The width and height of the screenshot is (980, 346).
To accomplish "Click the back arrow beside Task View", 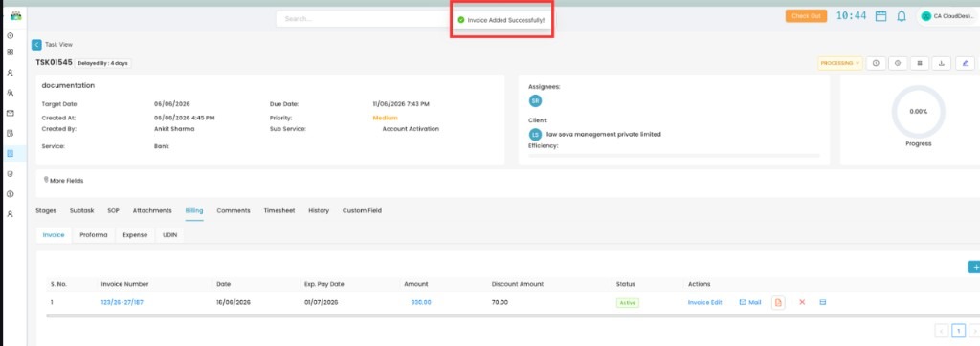I will coord(37,45).
